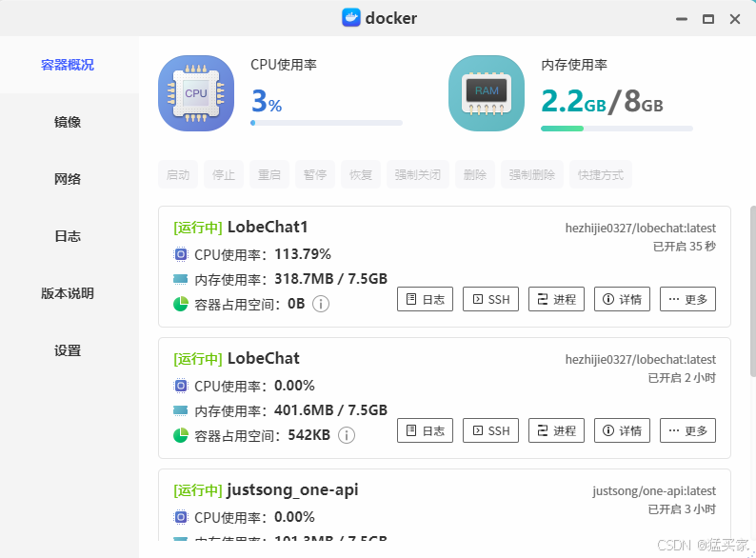The height and width of the screenshot is (558, 756).
Task: Expand 更多 more options for LobeChat
Action: [687, 430]
